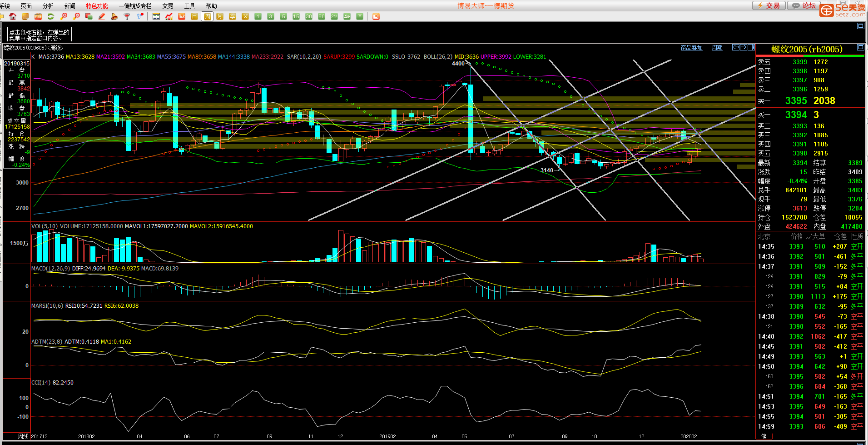
Task: Click the green refresh arrows icon
Action: point(51,16)
